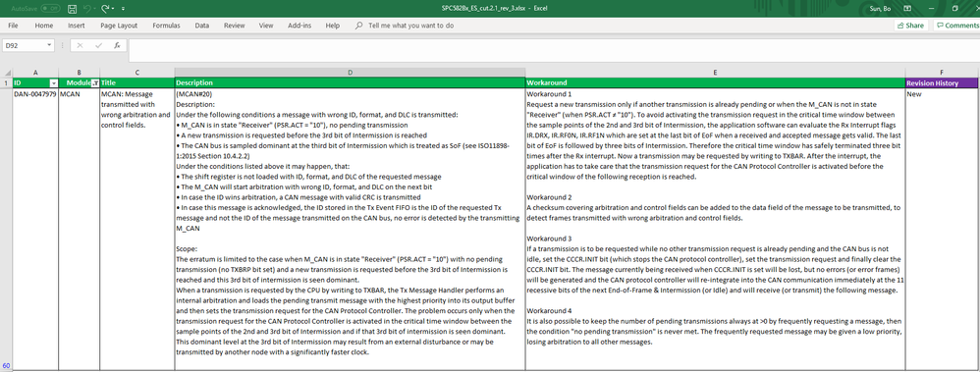The width and height of the screenshot is (980, 372).
Task: Click the formula bar Cancel X icon
Action: (80, 45)
